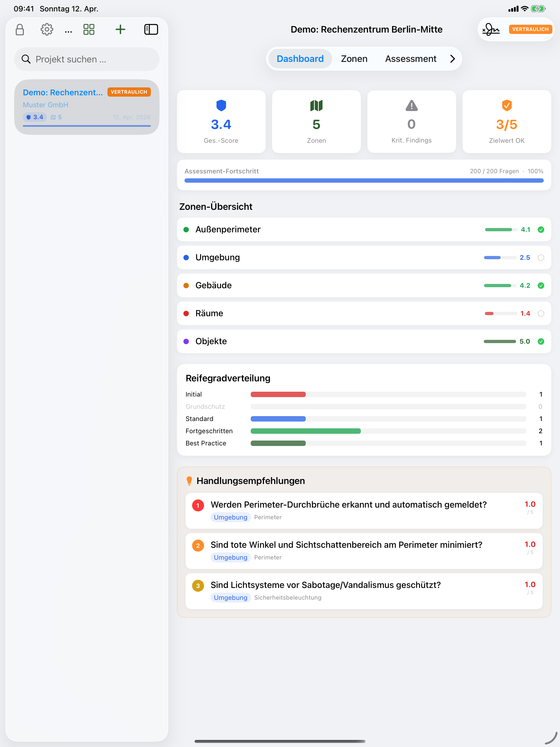This screenshot has height=747, width=560.
Task: Expand the tab bar with the right chevron
Action: point(452,58)
